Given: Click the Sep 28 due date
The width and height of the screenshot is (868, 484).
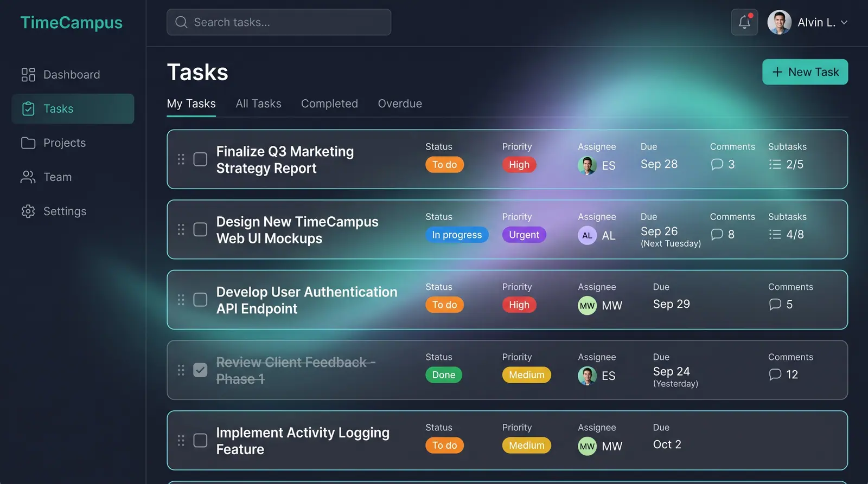Looking at the screenshot, I should point(659,164).
